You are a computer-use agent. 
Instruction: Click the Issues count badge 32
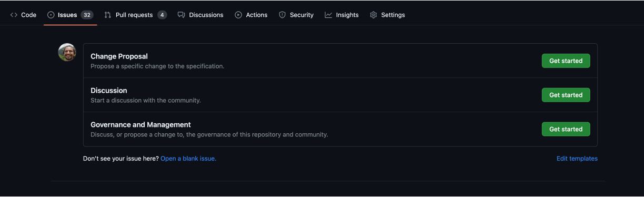point(87,15)
